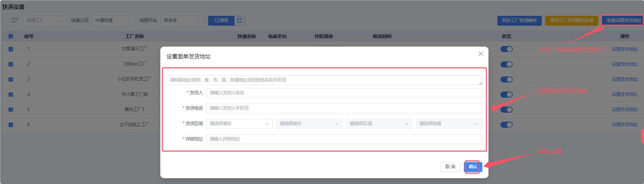
Task: Click 设置发货地址 link in row 3
Action: 625,79
